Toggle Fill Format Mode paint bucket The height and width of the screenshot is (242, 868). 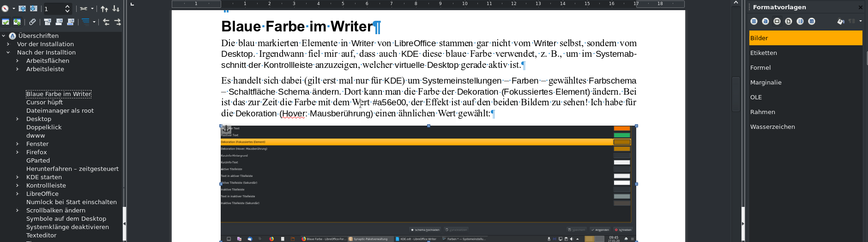point(841,21)
